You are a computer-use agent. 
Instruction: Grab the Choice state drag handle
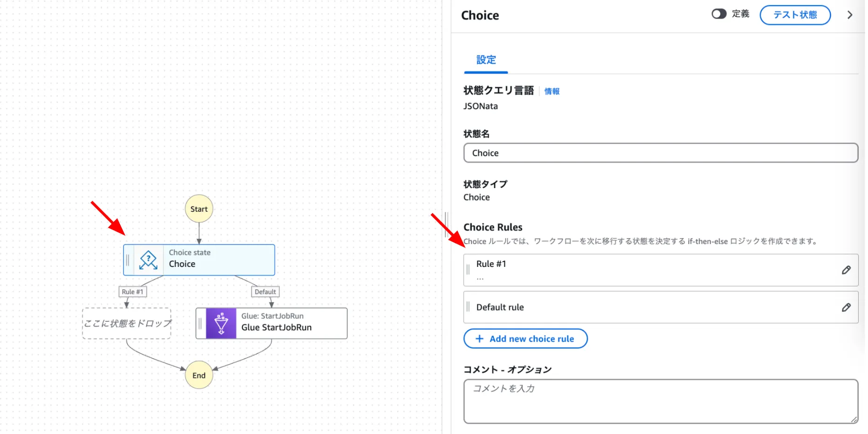(x=128, y=260)
